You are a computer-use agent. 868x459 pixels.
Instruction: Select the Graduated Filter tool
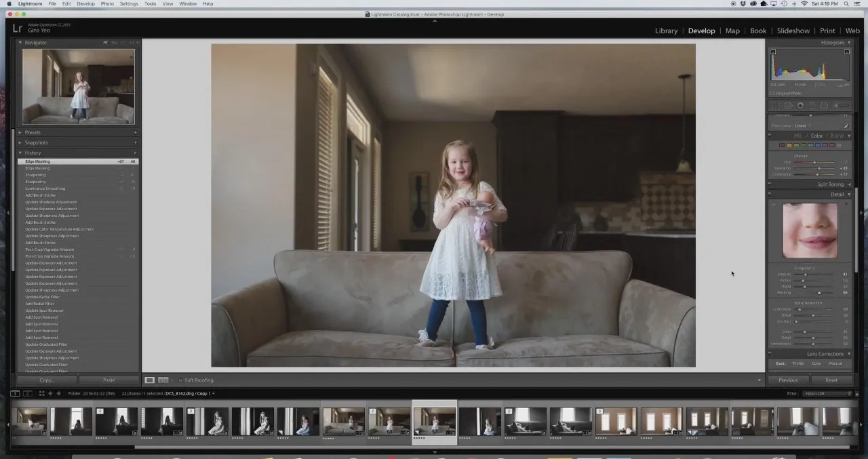tap(812, 106)
